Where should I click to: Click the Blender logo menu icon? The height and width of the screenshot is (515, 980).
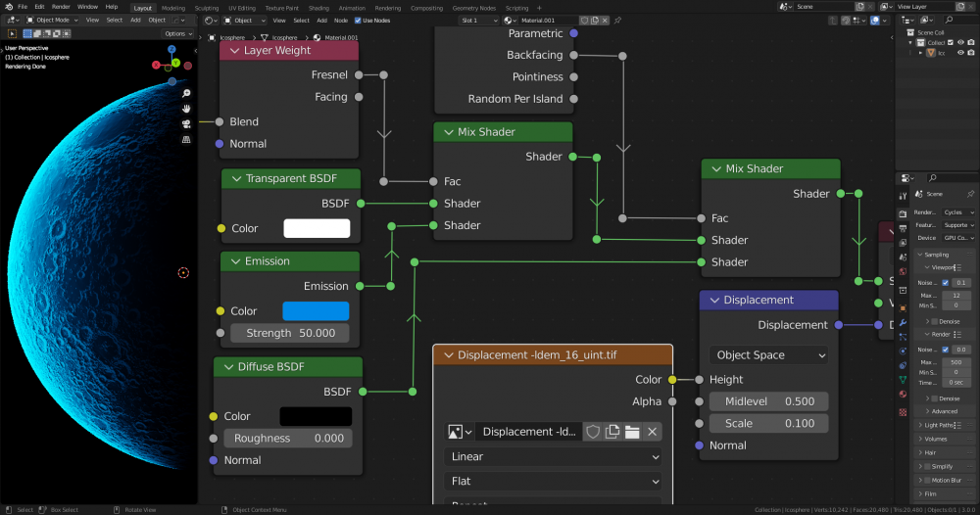9,7
